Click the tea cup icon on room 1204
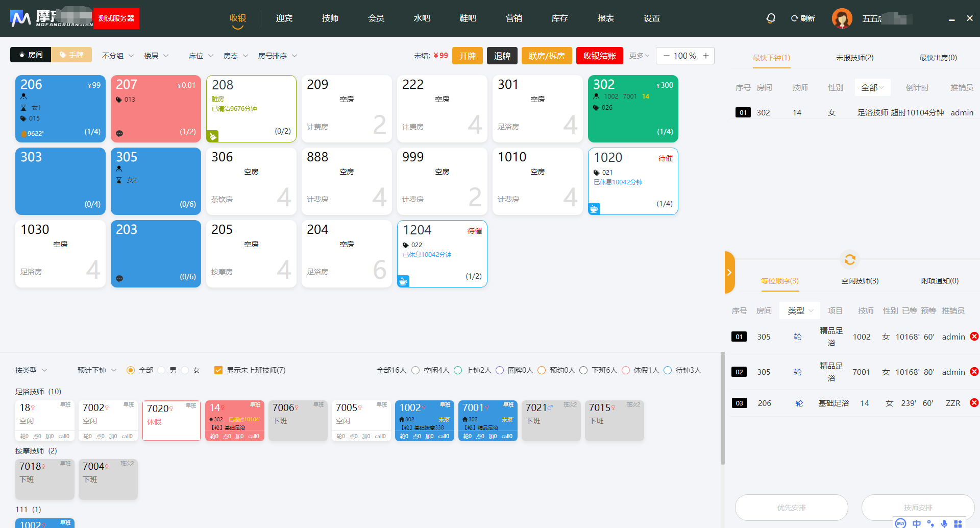980x528 pixels. pos(403,281)
